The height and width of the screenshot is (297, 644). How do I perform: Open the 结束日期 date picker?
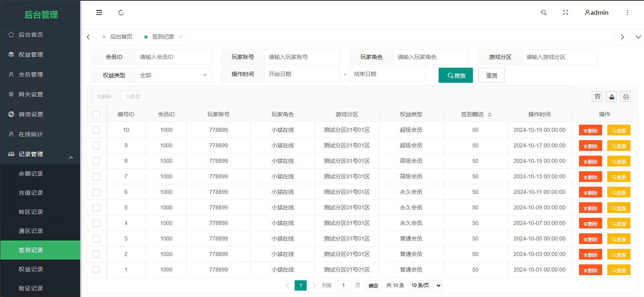click(x=388, y=74)
